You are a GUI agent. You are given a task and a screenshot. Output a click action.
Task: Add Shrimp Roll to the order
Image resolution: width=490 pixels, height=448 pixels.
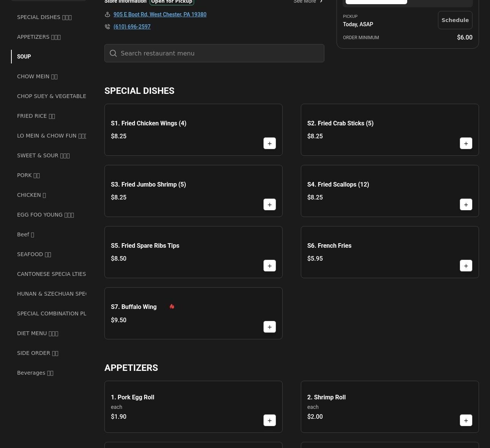click(466, 421)
